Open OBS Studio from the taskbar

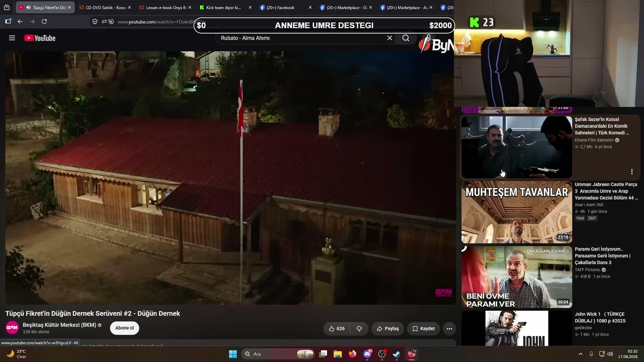point(382,354)
